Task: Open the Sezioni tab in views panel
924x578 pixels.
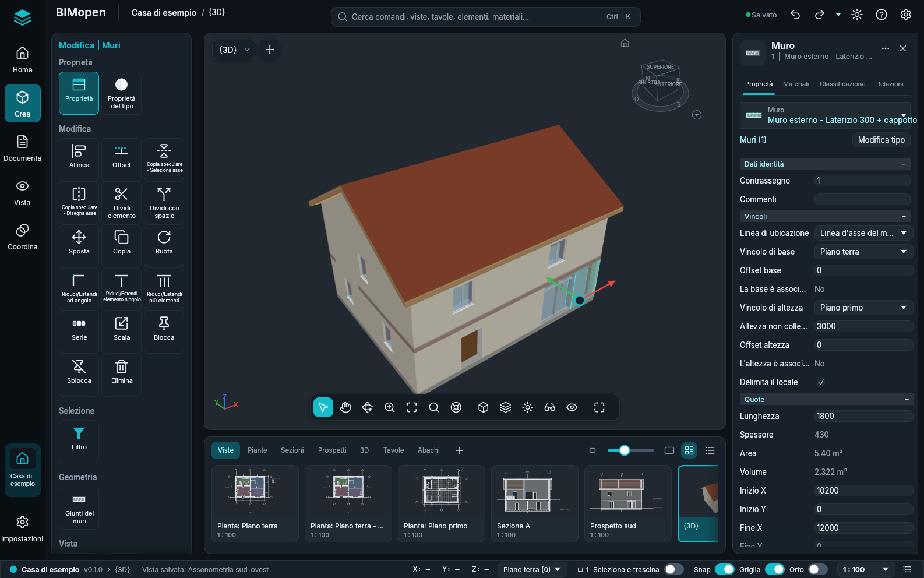Action: (292, 450)
